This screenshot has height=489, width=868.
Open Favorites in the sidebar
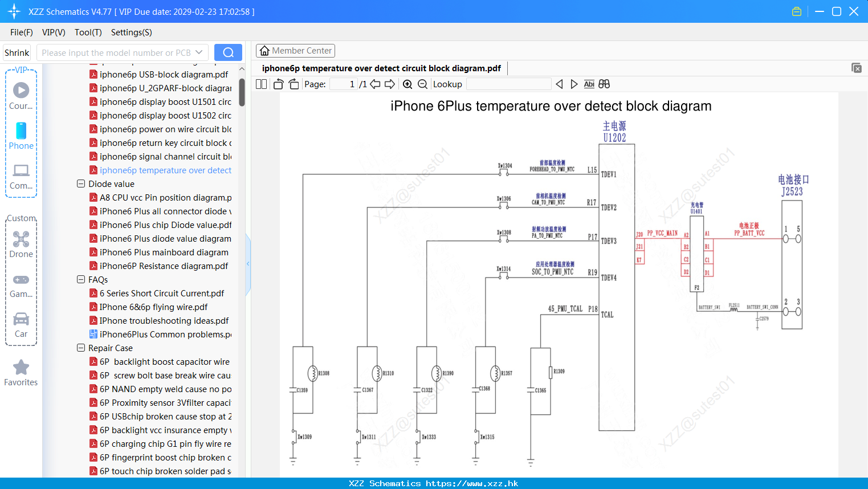(21, 373)
